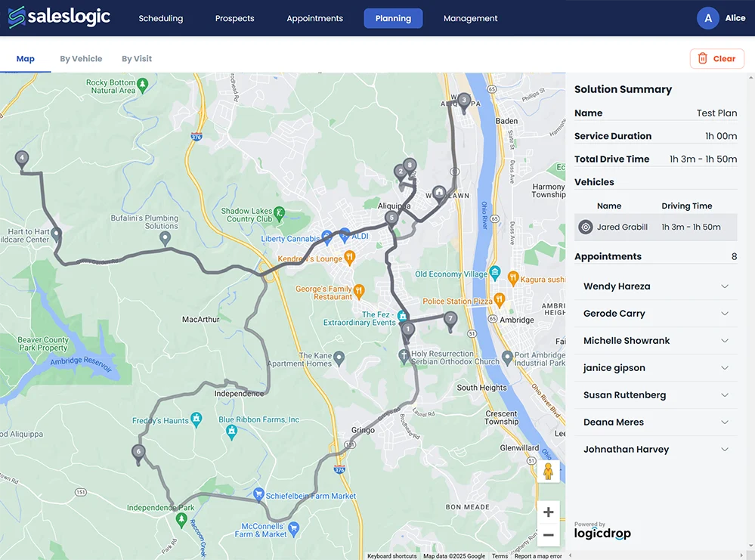Zoom out on the map

click(x=549, y=535)
